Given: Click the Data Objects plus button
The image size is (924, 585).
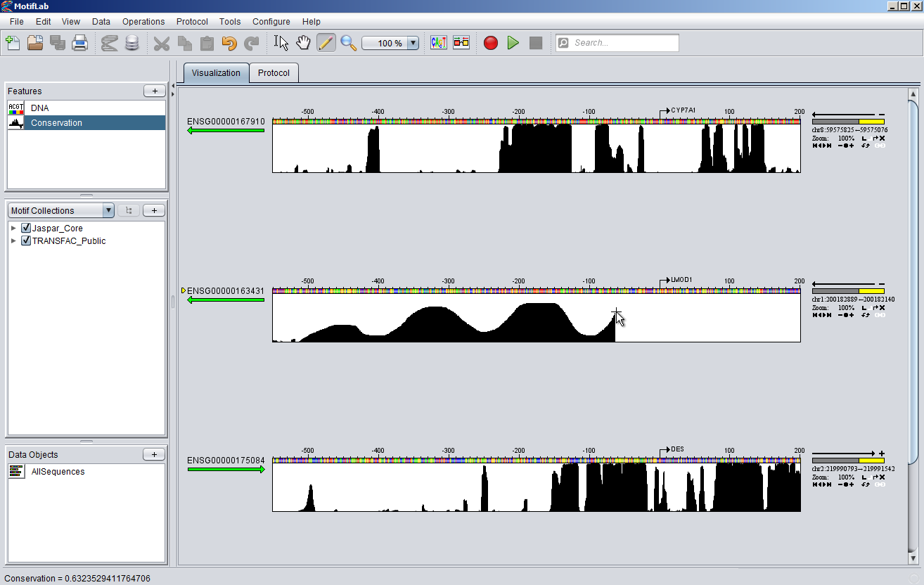Looking at the screenshot, I should tap(154, 454).
